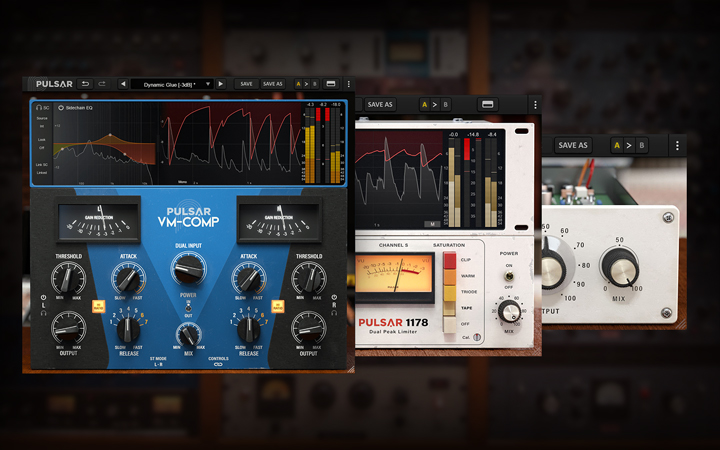Adjust MIX knob on rightmost plugin
The image size is (720, 450).
[x=620, y=268]
